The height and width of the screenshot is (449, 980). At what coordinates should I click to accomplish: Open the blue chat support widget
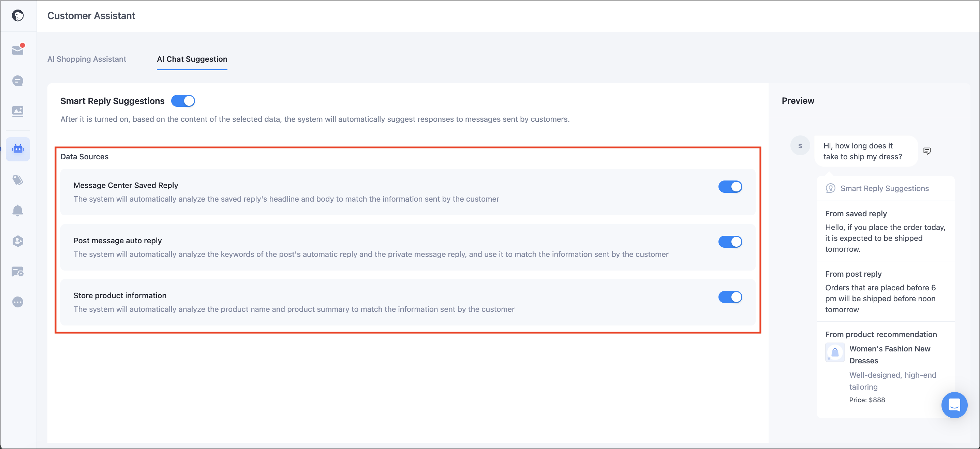coord(954,405)
